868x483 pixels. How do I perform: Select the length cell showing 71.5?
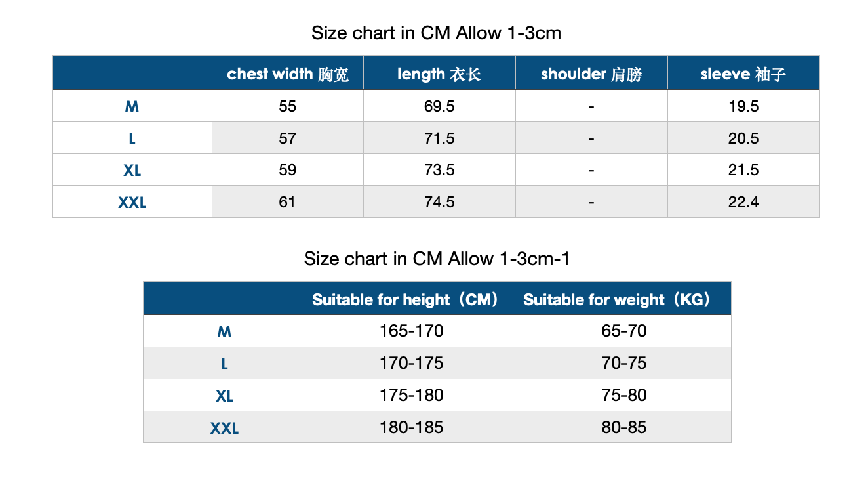(439, 138)
